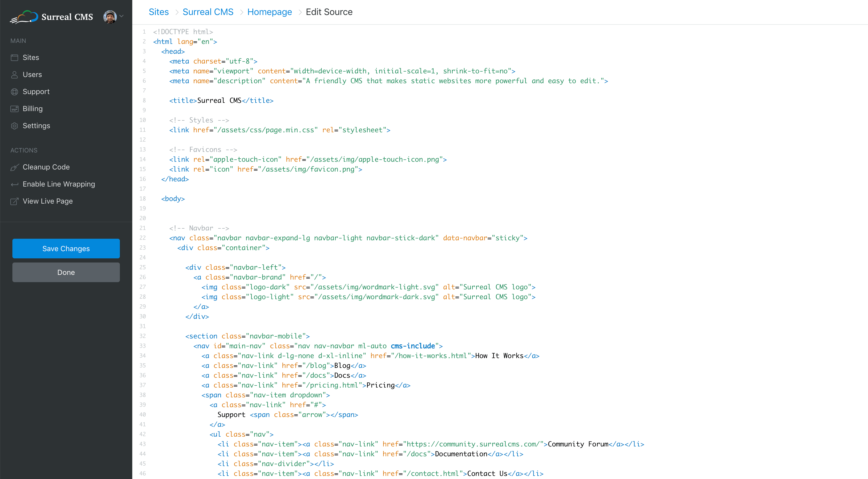Click the View Live Page external-link icon
The height and width of the screenshot is (479, 868).
(x=14, y=201)
